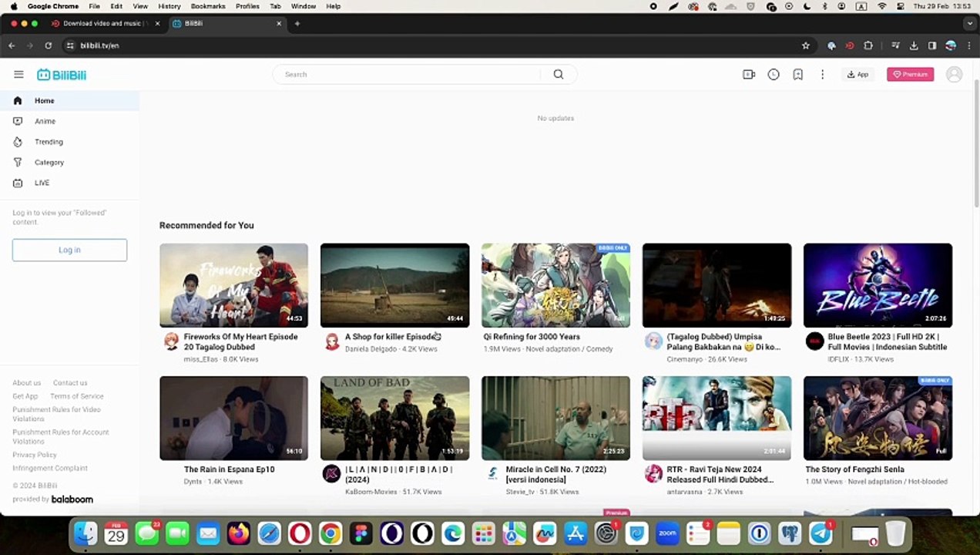Select the BiliBili browser tab
Screen dimensions: 980x555
tap(227, 23)
